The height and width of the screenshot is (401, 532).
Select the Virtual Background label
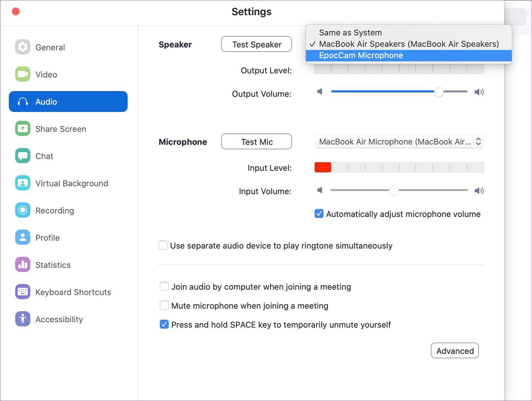72,183
